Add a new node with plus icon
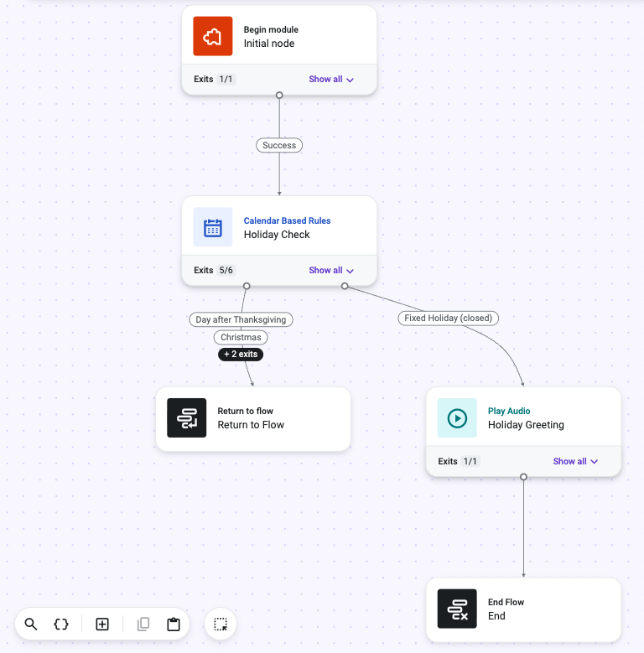The height and width of the screenshot is (653, 644). click(102, 624)
